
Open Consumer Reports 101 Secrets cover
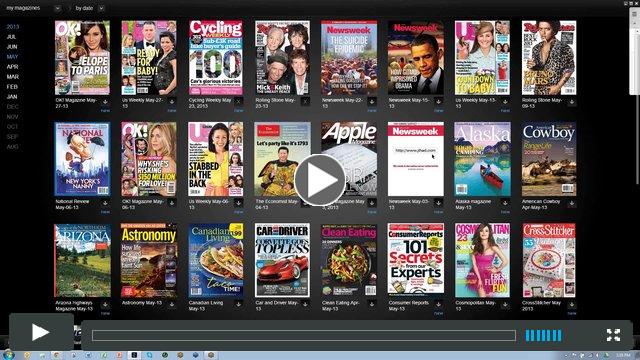(x=416, y=259)
